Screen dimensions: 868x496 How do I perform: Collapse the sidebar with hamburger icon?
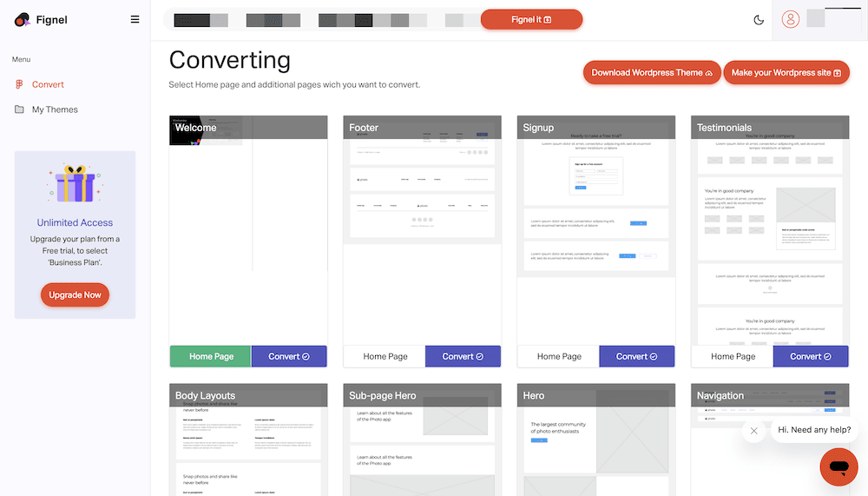click(135, 19)
